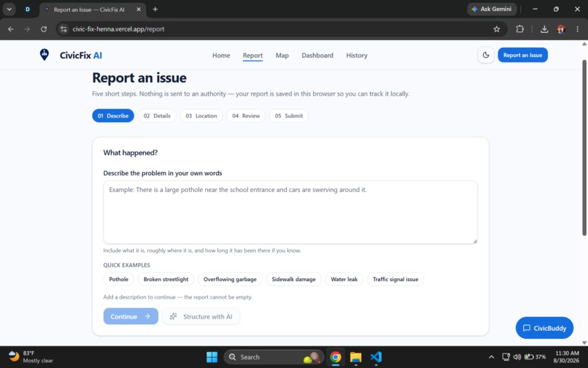Click the scrollbar down arrow
The width and height of the screenshot is (588, 368).
[x=584, y=342]
